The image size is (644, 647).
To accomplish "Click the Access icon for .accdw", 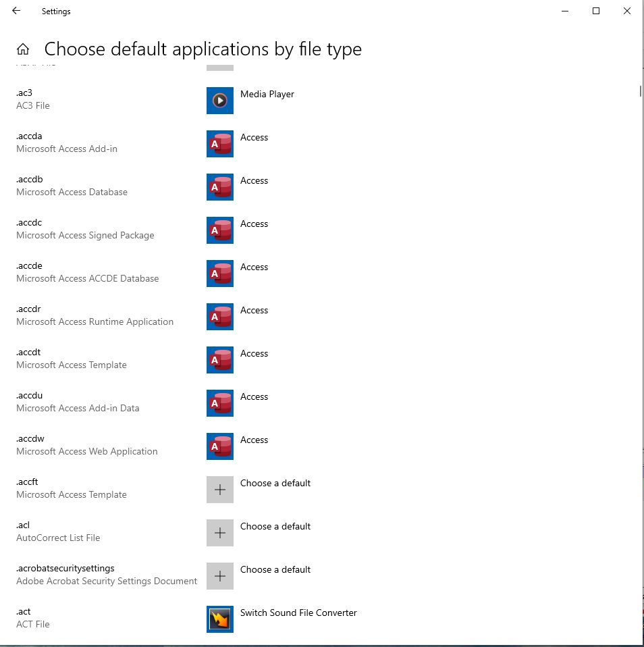I will pos(220,446).
